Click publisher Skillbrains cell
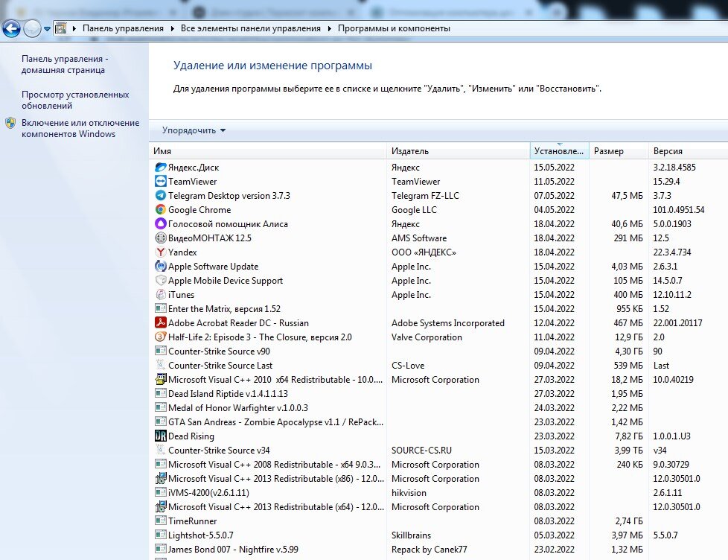 click(x=412, y=535)
